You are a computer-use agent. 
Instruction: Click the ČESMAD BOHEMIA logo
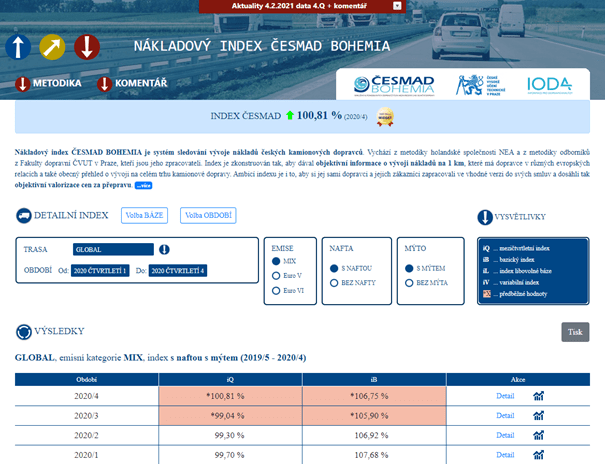[x=394, y=86]
